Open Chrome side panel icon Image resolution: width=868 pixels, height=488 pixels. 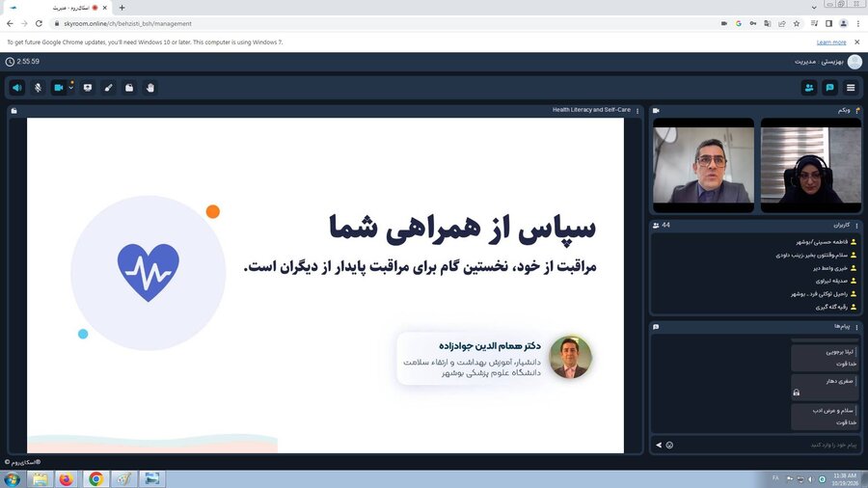click(x=828, y=24)
